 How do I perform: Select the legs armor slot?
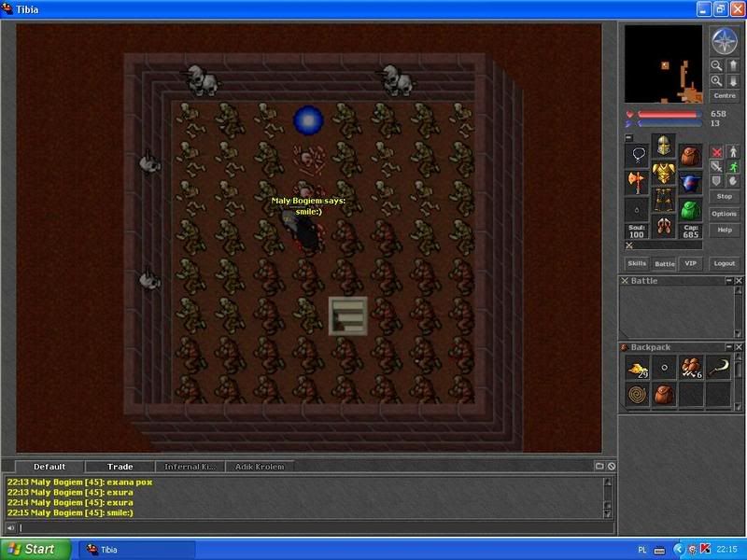663,200
